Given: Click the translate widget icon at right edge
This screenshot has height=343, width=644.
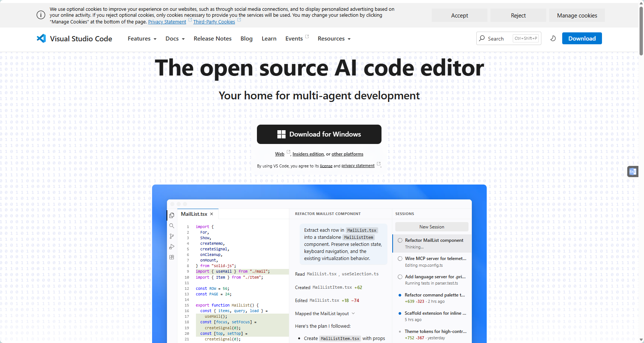Looking at the screenshot, I should tap(632, 171).
